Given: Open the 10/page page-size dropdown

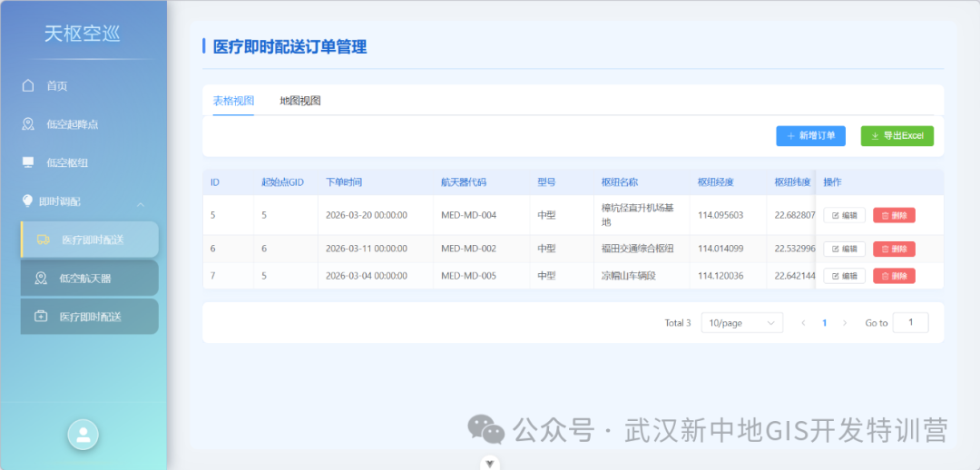Looking at the screenshot, I should [x=742, y=322].
